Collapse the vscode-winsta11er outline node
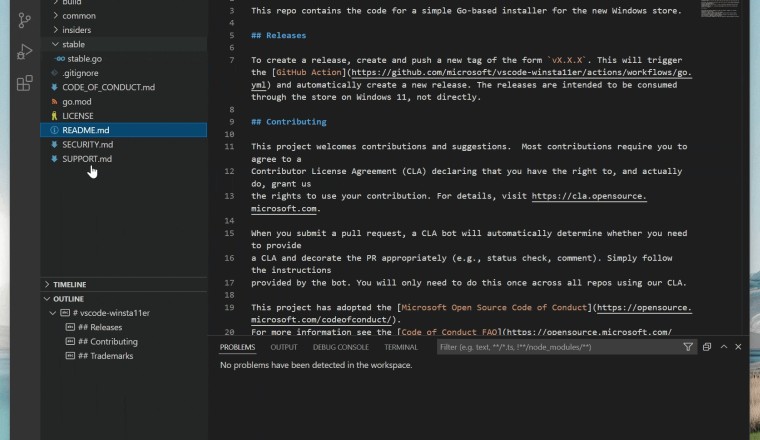Viewport: 760px width, 440px height. pos(53,313)
